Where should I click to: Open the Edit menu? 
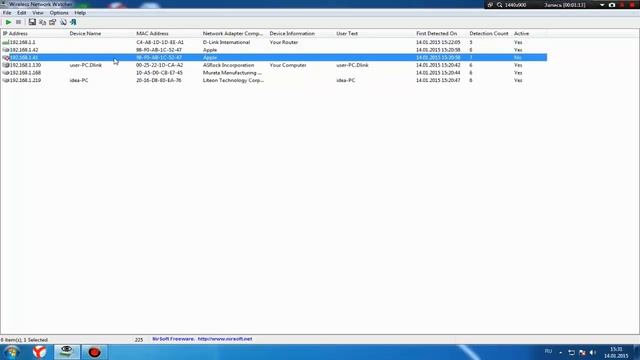[22, 13]
